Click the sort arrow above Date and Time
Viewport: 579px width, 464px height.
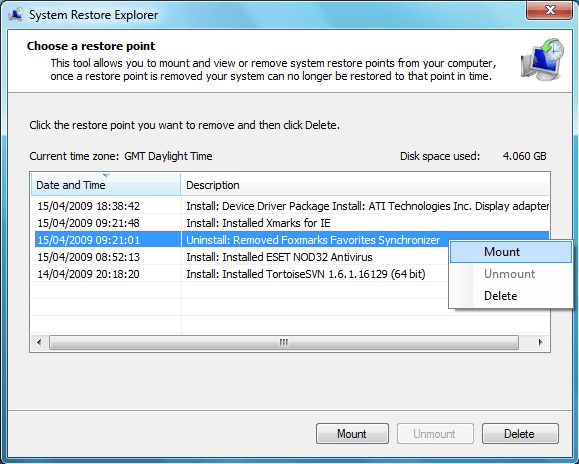coord(106,176)
